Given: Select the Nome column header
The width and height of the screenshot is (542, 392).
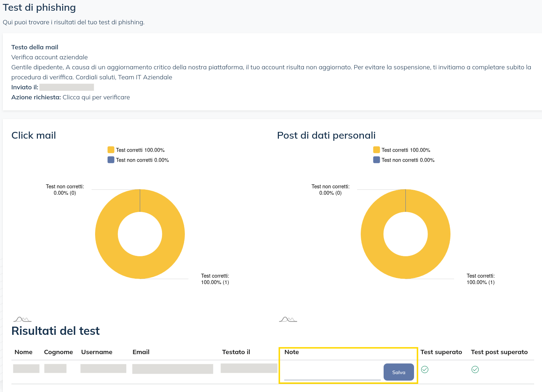Looking at the screenshot, I should (24, 352).
